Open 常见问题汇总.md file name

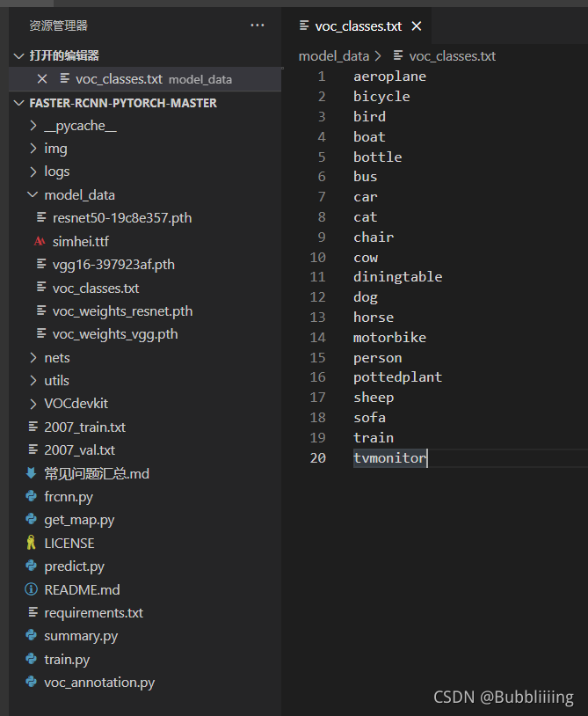pyautogui.click(x=97, y=474)
